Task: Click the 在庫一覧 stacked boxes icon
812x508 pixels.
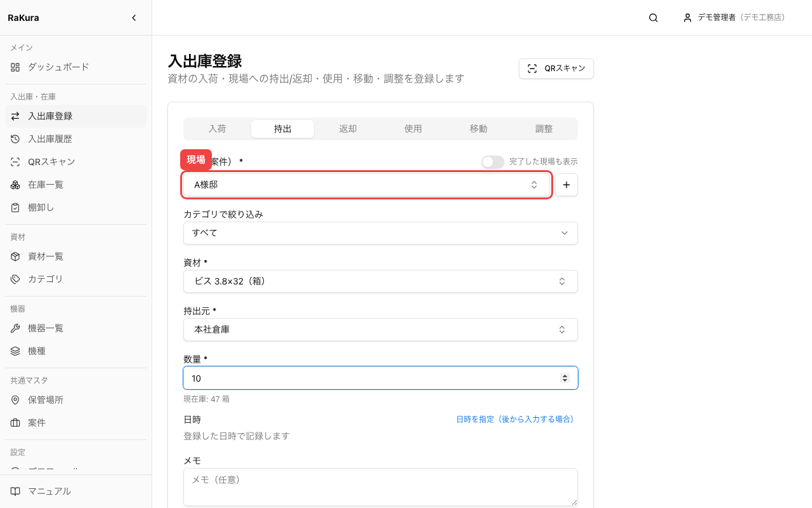Action: click(x=15, y=185)
